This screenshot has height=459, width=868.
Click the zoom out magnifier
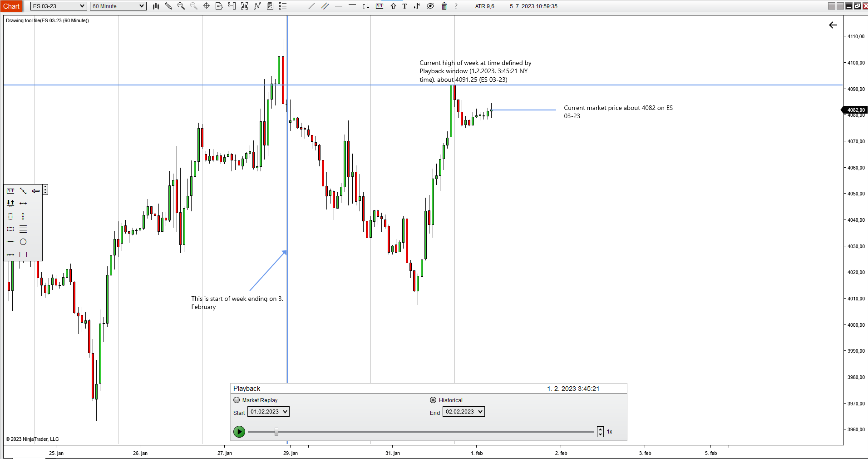tap(194, 6)
